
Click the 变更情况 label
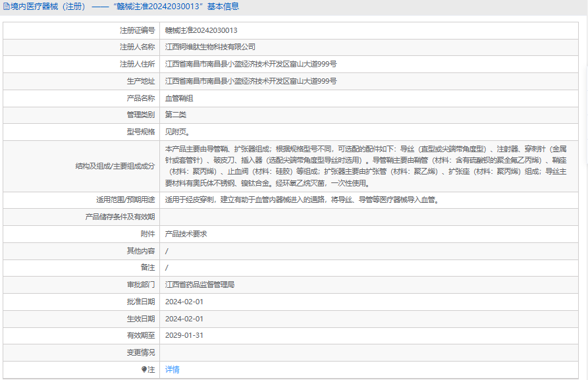141,352
